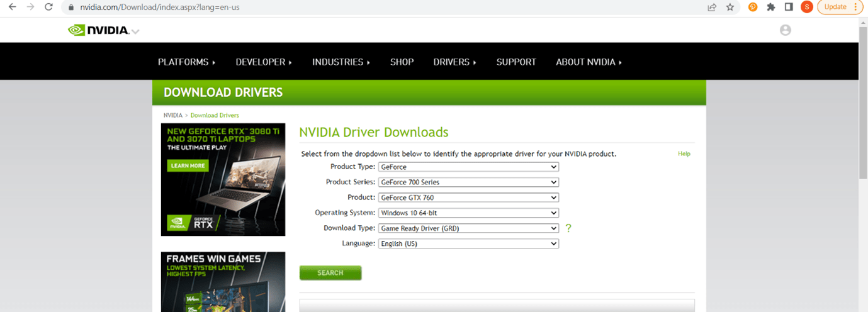This screenshot has width=868, height=312.
Task: Open the Extensions puzzle icon
Action: coord(771,7)
